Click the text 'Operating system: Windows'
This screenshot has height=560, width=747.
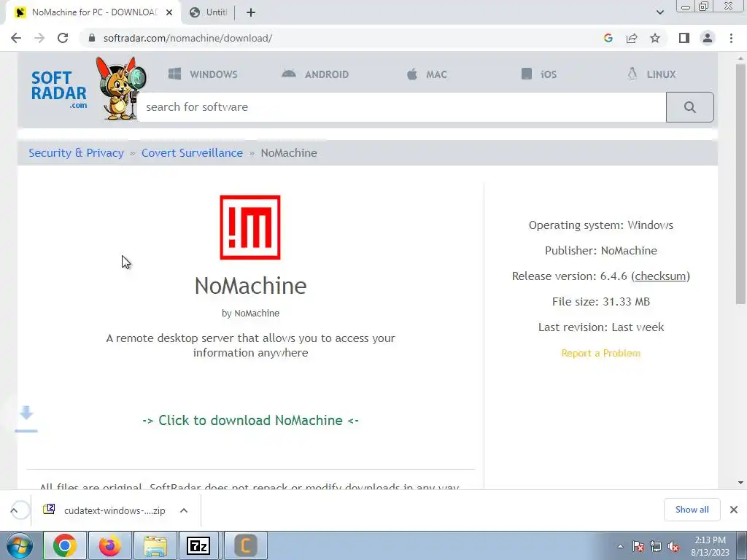601,225
